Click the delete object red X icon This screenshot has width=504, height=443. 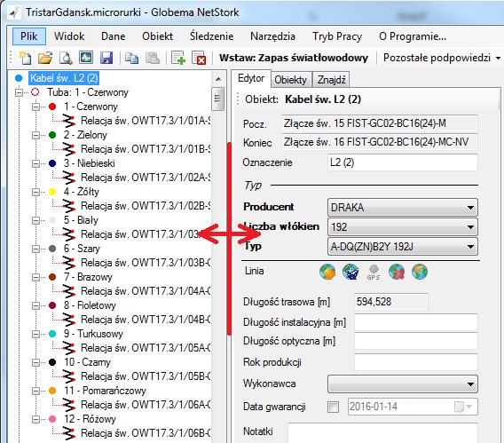pyautogui.click(x=199, y=59)
